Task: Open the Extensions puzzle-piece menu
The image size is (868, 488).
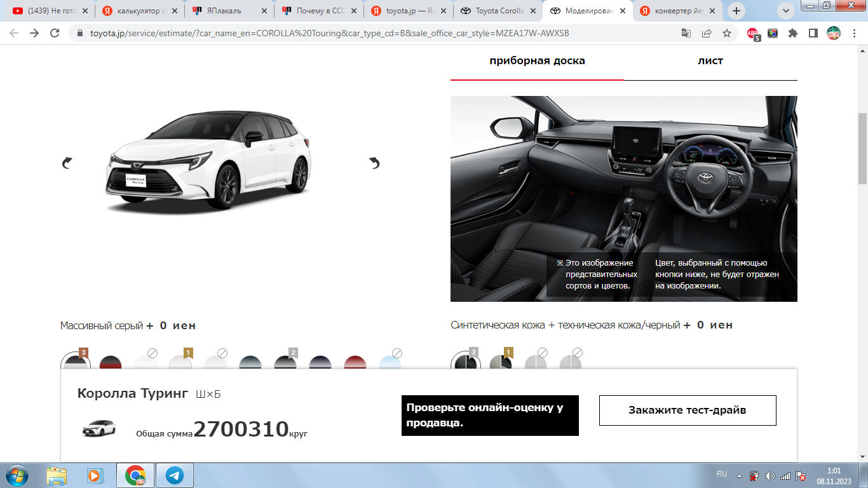Action: (x=793, y=33)
